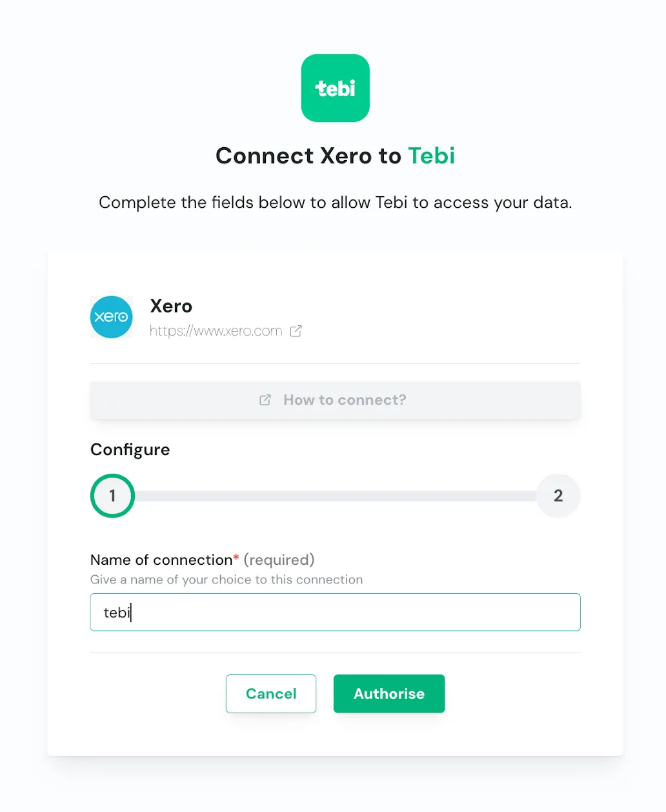666x812 pixels.
Task: Click the blue Xero logo icon
Action: click(112, 317)
